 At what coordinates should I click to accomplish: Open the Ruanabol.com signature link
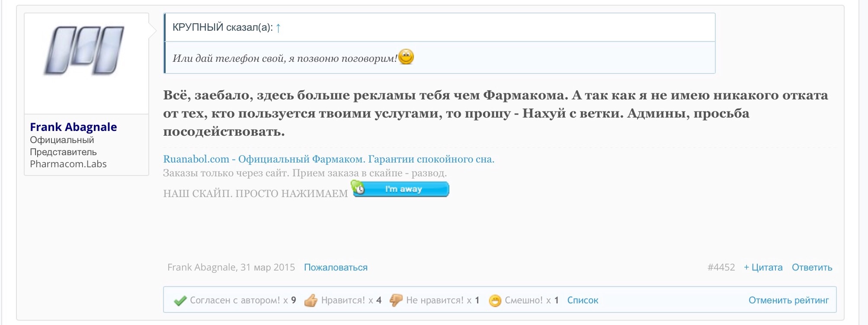click(328, 159)
